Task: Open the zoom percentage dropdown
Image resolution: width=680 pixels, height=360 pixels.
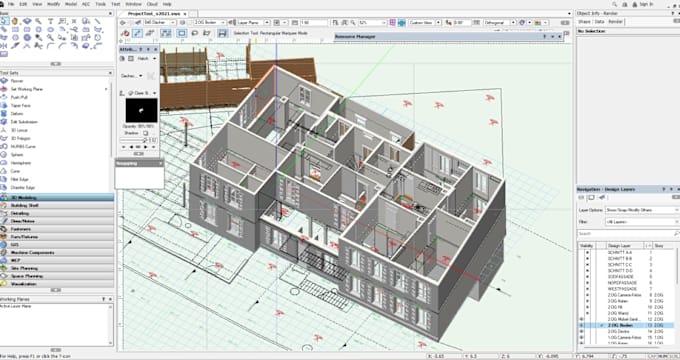Action: click(372, 23)
